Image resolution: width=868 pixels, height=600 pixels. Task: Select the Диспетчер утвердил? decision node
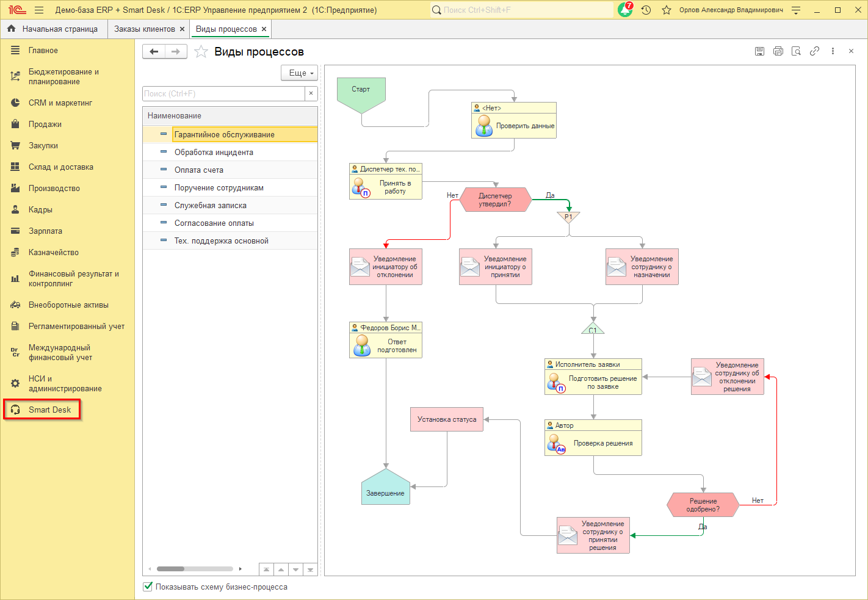[x=495, y=200]
